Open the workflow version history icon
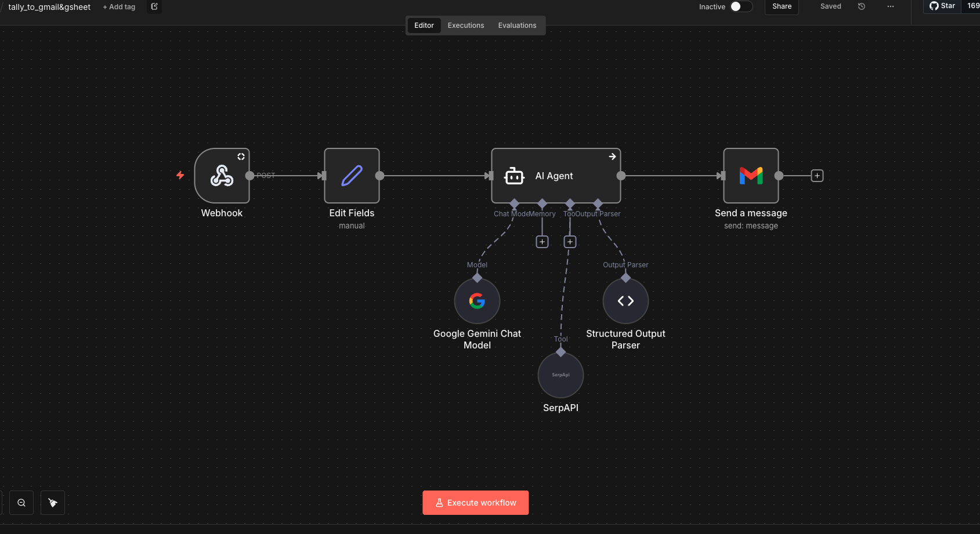The height and width of the screenshot is (534, 980). click(x=861, y=6)
